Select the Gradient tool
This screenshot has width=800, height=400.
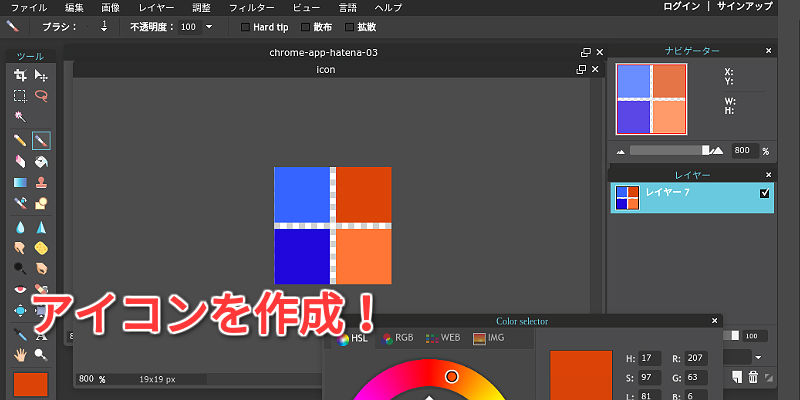20,182
